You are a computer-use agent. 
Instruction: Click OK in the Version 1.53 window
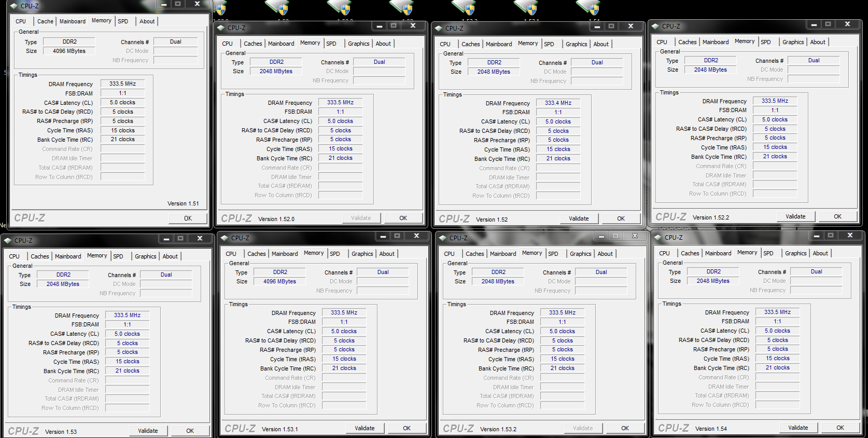(x=190, y=431)
